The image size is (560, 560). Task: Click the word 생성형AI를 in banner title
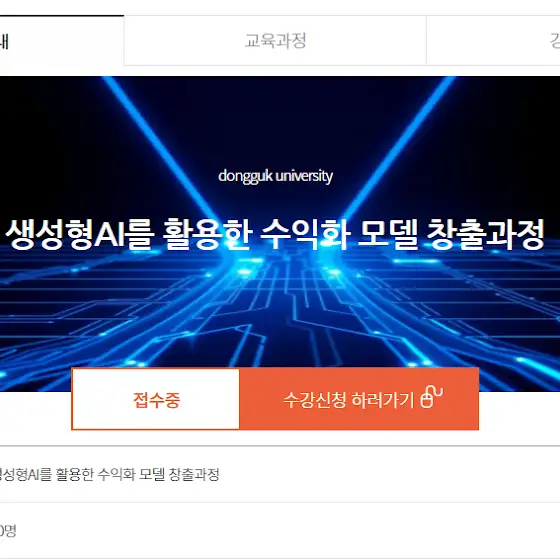click(x=80, y=234)
